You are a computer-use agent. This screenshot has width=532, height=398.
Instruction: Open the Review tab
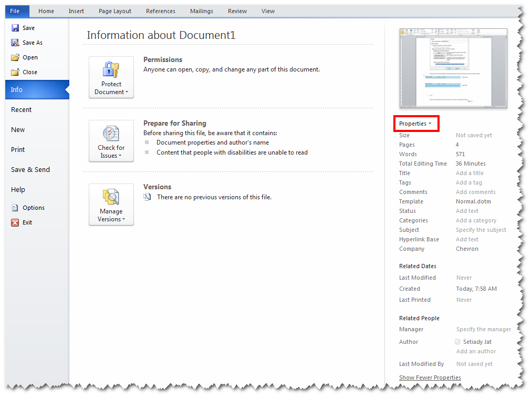237,11
